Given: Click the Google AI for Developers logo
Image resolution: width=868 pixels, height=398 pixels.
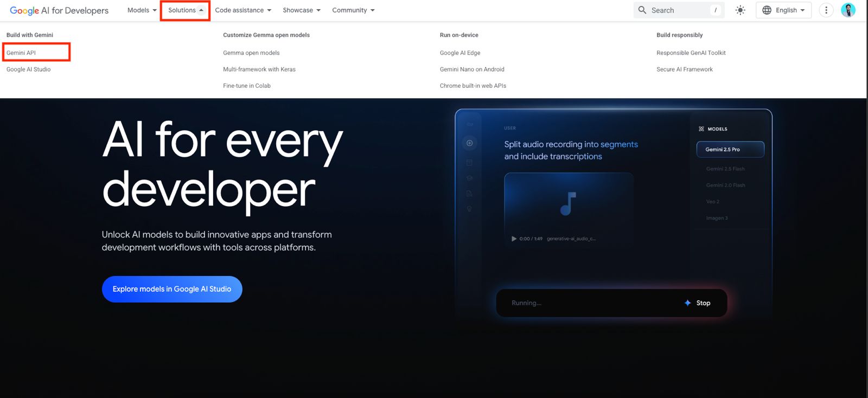Looking at the screenshot, I should click(x=59, y=10).
